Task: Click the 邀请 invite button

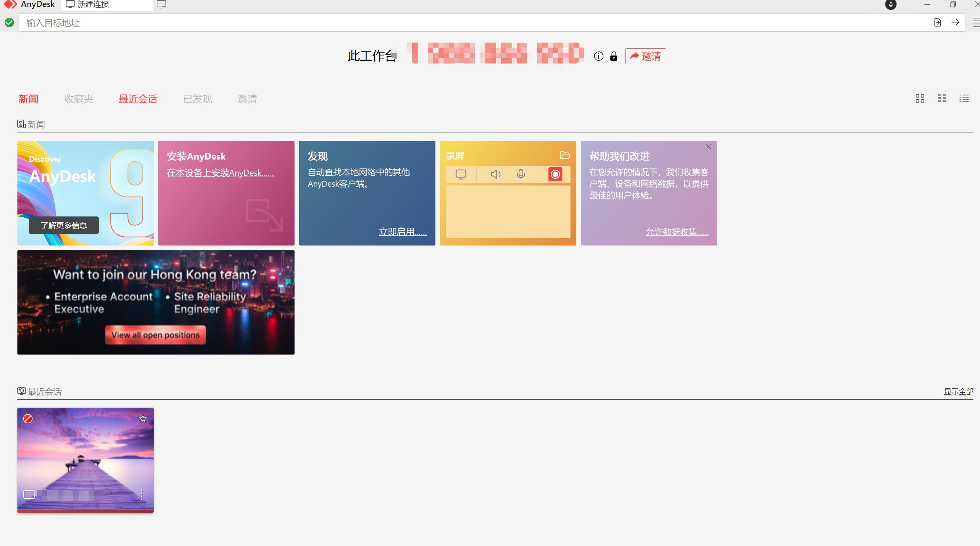Action: coord(645,57)
